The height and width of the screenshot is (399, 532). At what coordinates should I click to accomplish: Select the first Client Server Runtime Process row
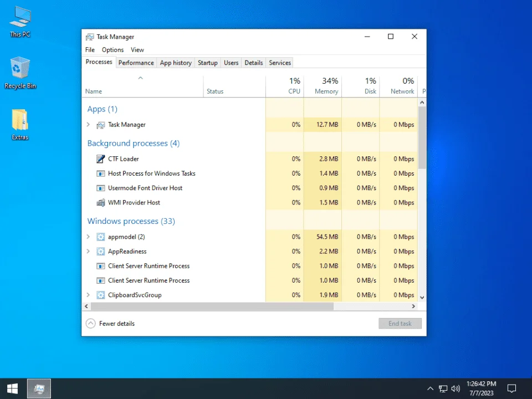tap(250, 266)
